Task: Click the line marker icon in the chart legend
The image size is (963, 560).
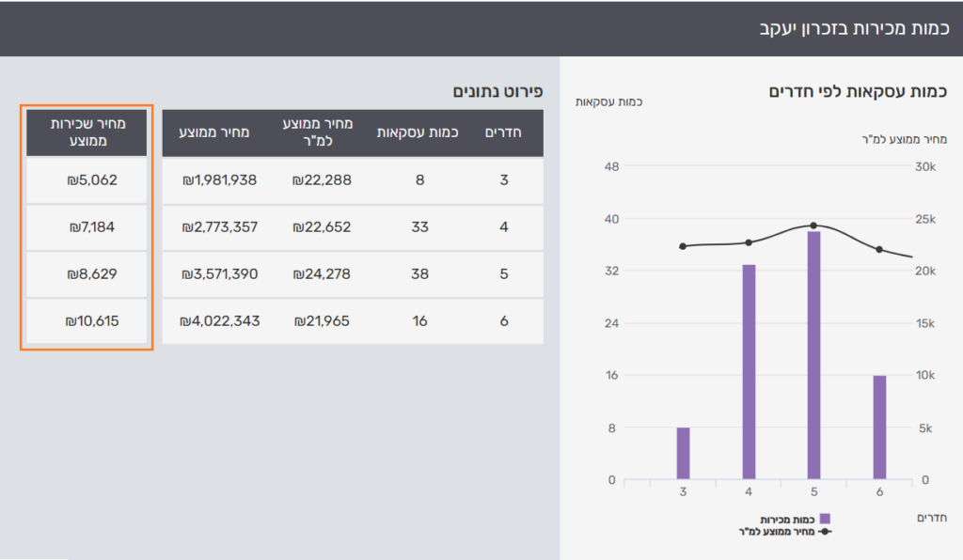Action: (825, 532)
